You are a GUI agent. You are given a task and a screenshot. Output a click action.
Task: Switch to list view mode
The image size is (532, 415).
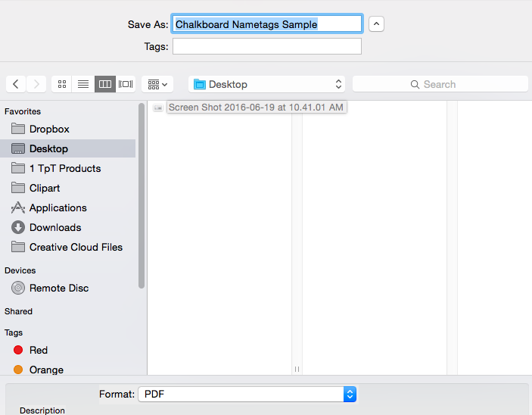click(83, 84)
